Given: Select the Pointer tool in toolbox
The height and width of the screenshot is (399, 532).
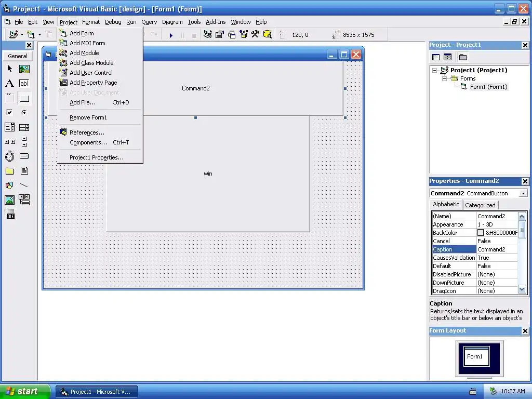Looking at the screenshot, I should 9,69.
